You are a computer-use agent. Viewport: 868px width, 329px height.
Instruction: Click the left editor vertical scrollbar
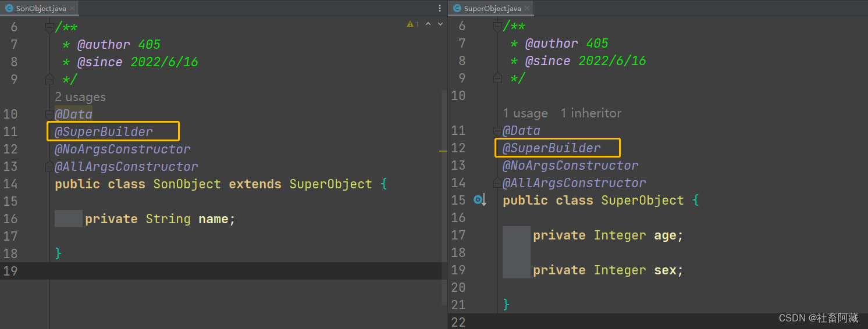(444, 174)
